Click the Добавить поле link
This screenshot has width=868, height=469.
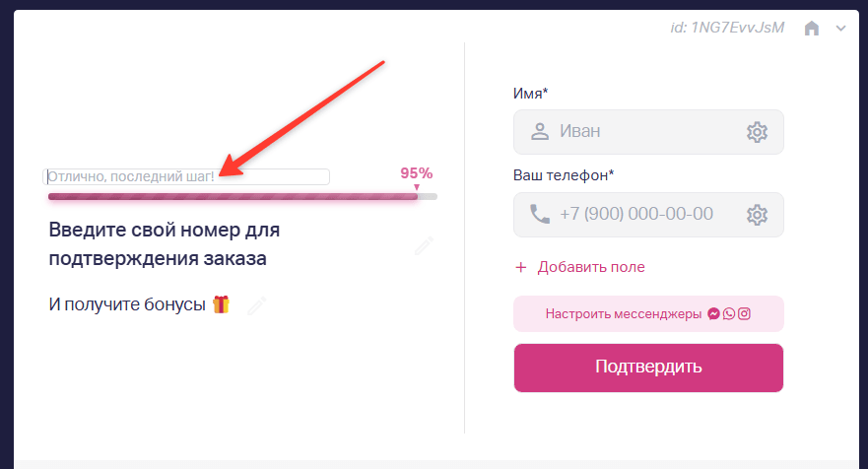point(591,267)
